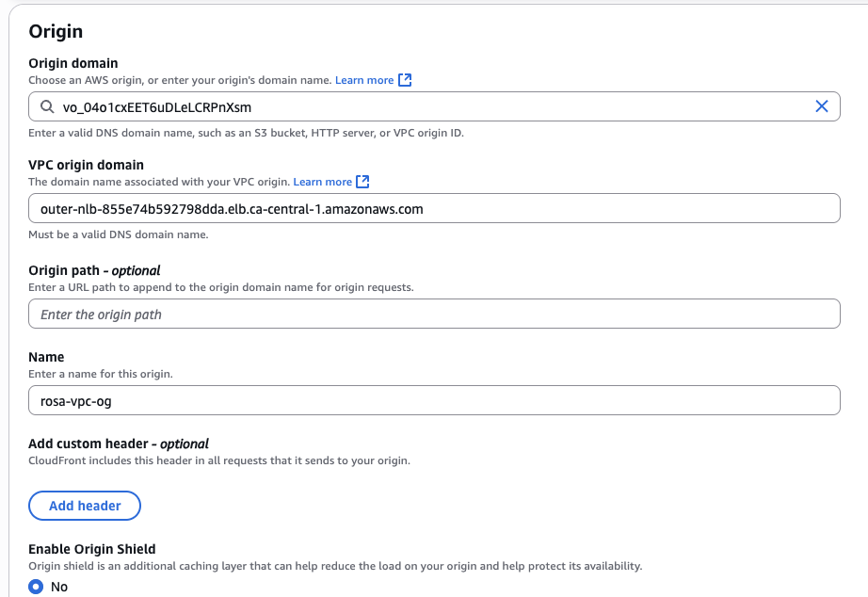
Task: Click the Origin section heading
Action: pyautogui.click(x=56, y=31)
